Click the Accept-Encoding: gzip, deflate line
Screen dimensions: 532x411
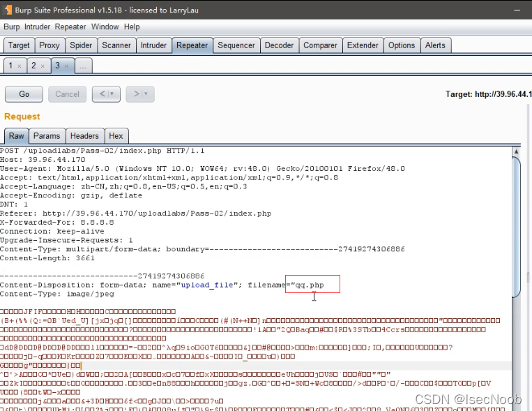[71, 195]
